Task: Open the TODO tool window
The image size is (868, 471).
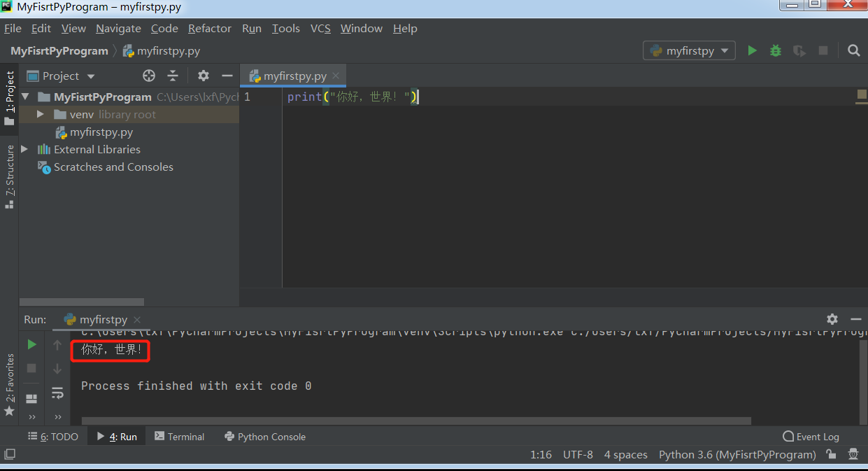Action: pos(53,437)
